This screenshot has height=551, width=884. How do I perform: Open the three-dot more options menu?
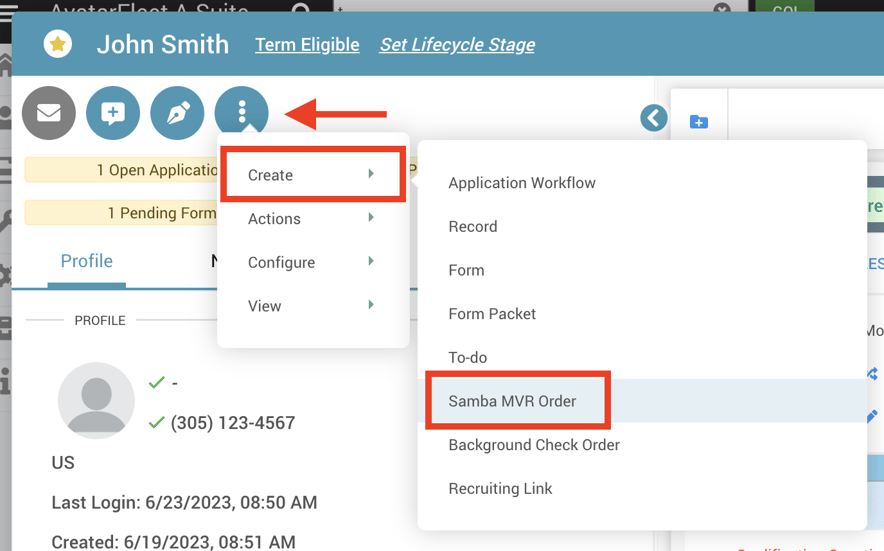pos(242,113)
